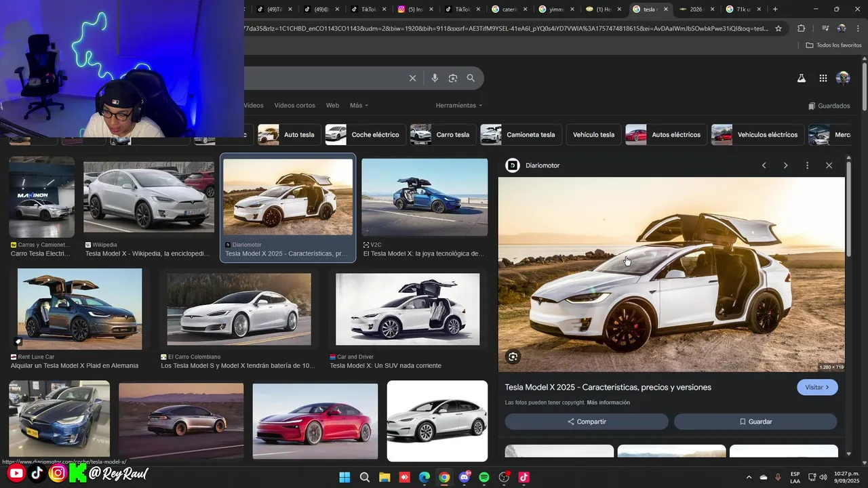
Task: Open Spotify from taskbar
Action: click(x=484, y=477)
